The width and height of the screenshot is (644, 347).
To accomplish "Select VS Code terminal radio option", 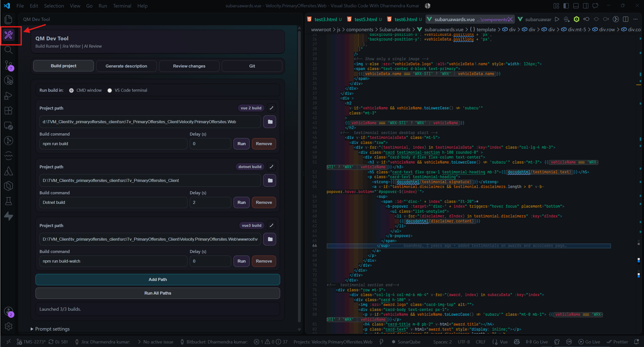I will click(x=109, y=90).
